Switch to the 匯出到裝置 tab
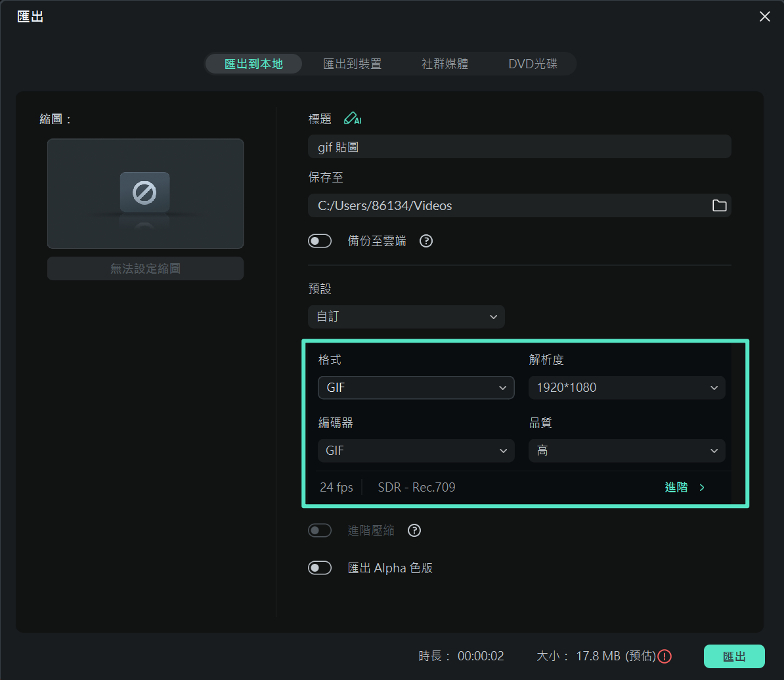784x680 pixels. 352,64
